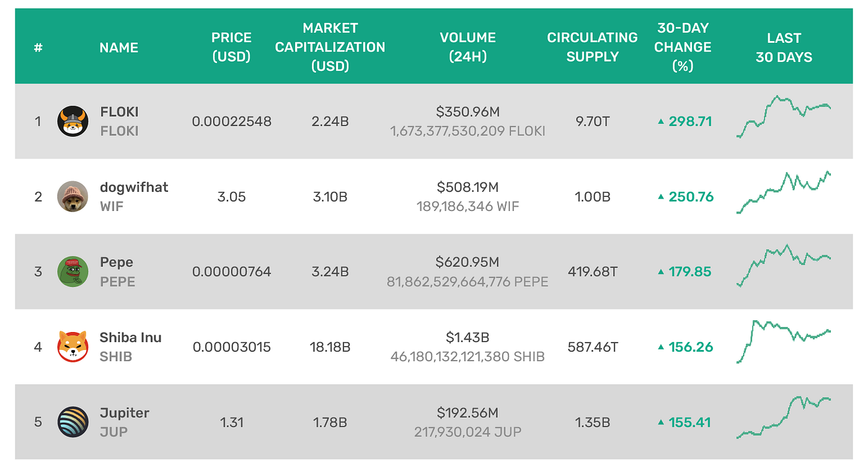
Task: Select 30-day change value 155.41
Action: point(690,423)
